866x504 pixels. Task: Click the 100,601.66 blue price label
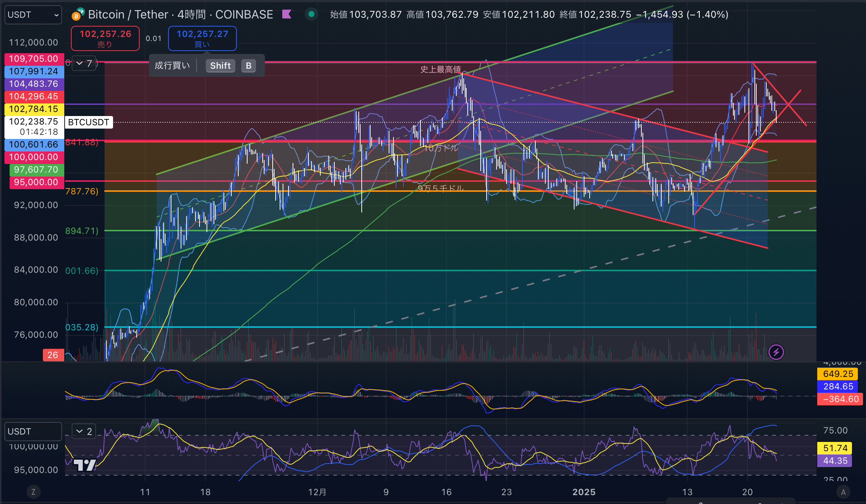(34, 144)
